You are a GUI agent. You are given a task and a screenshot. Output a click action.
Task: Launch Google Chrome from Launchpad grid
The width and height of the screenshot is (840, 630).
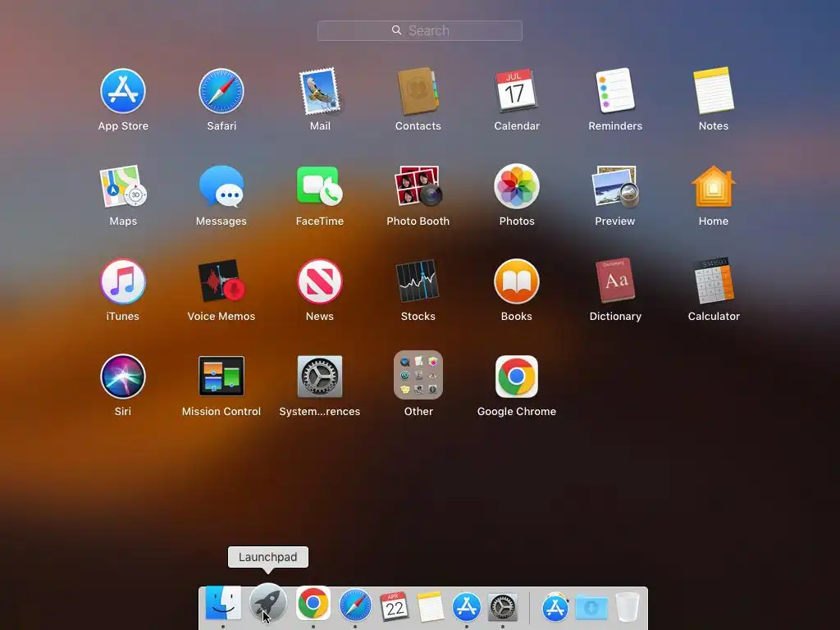tap(517, 376)
